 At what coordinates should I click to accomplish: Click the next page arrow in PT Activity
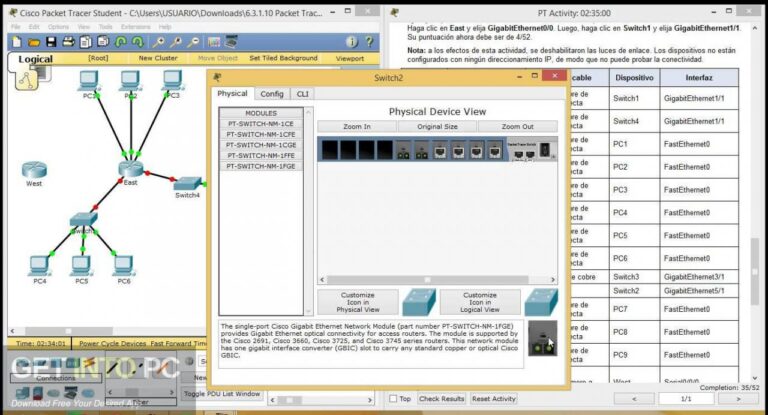coord(739,399)
